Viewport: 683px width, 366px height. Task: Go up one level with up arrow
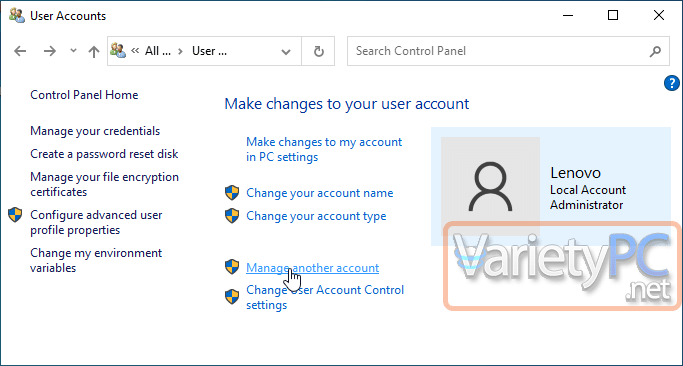94,52
